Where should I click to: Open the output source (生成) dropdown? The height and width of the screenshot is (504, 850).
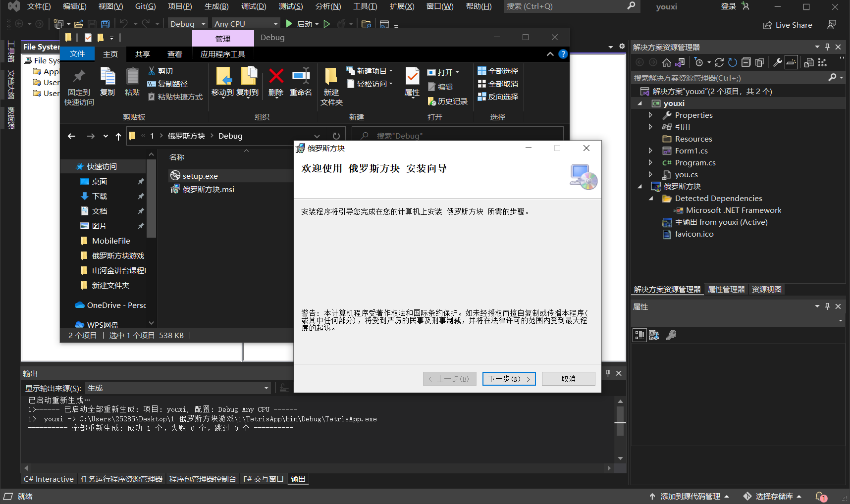(178, 388)
